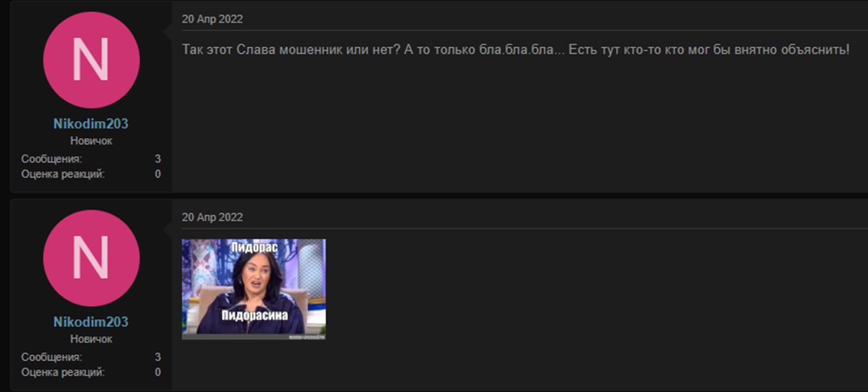Click the watermark at meme image bottom
868x392 pixels.
[304, 337]
